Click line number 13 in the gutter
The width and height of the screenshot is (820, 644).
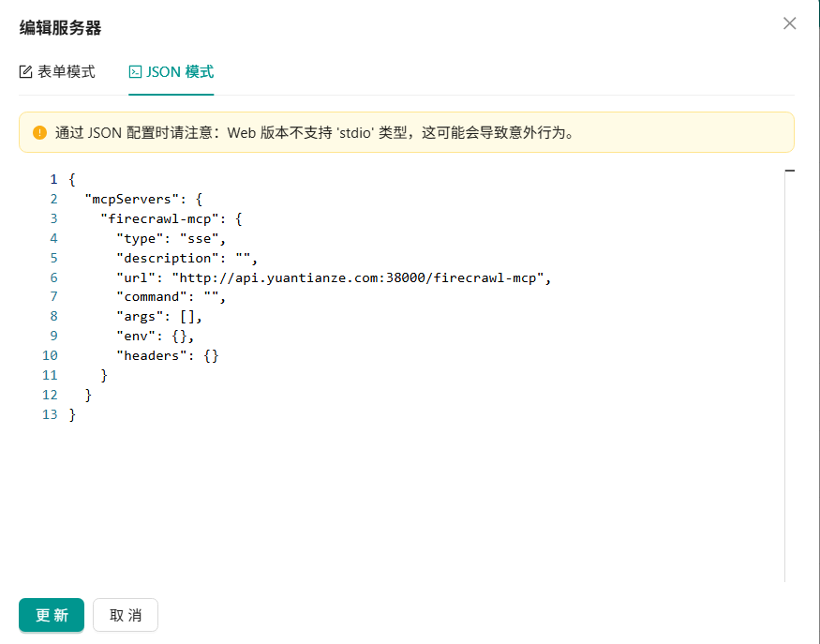click(x=50, y=414)
